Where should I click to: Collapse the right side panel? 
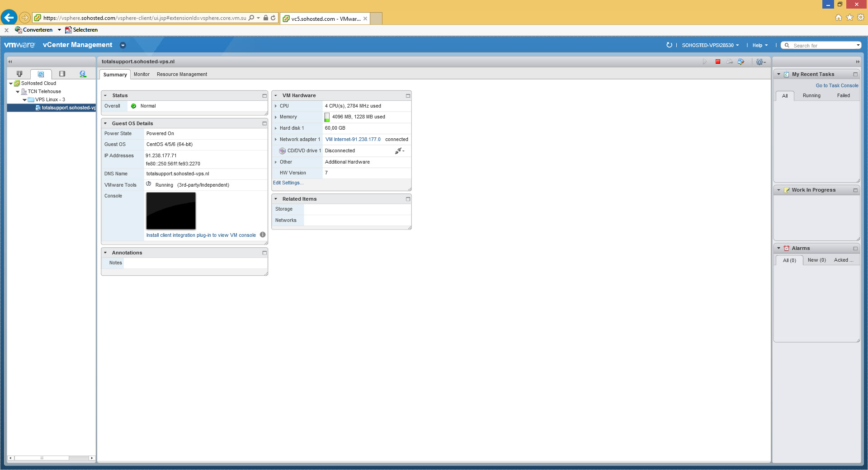coord(857,61)
